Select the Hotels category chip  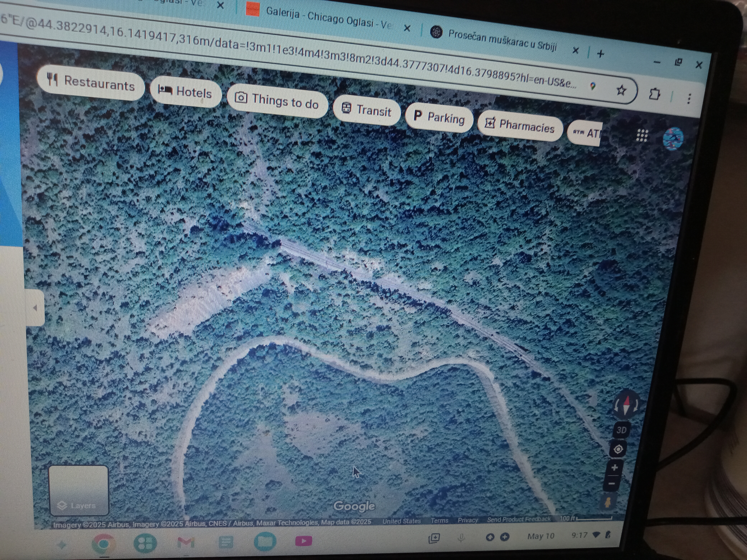185,92
